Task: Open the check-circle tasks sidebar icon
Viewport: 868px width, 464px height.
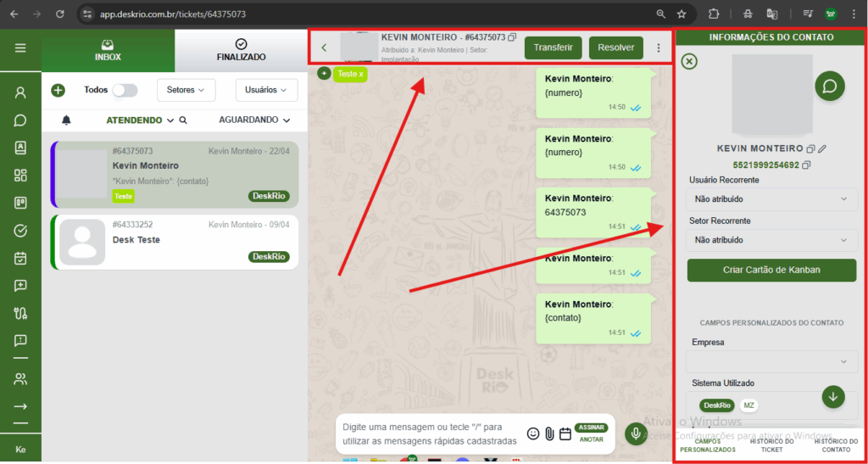Action: (20, 231)
